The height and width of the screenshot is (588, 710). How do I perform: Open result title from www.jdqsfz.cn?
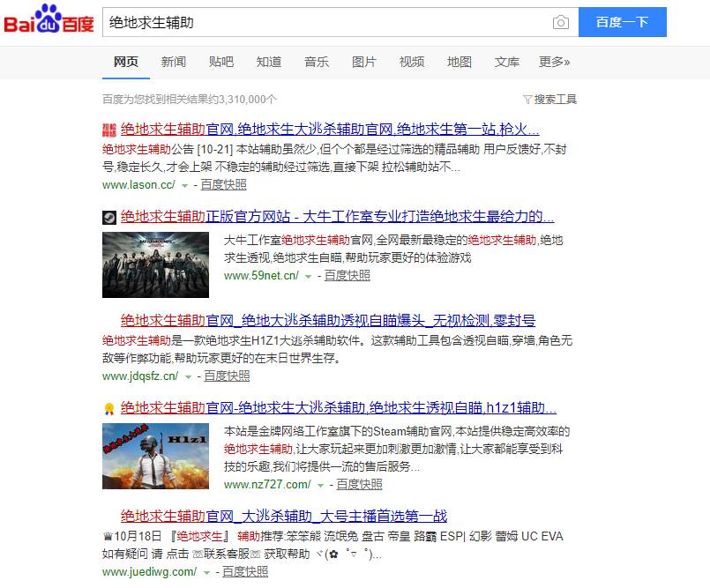[328, 321]
